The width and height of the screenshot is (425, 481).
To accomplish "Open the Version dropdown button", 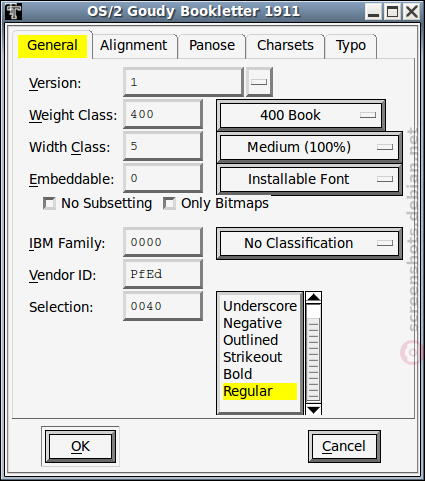I will tap(259, 82).
